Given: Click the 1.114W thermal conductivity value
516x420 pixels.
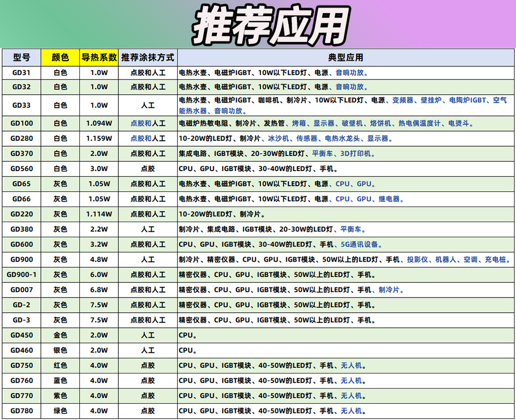Looking at the screenshot, I should 99,214.
